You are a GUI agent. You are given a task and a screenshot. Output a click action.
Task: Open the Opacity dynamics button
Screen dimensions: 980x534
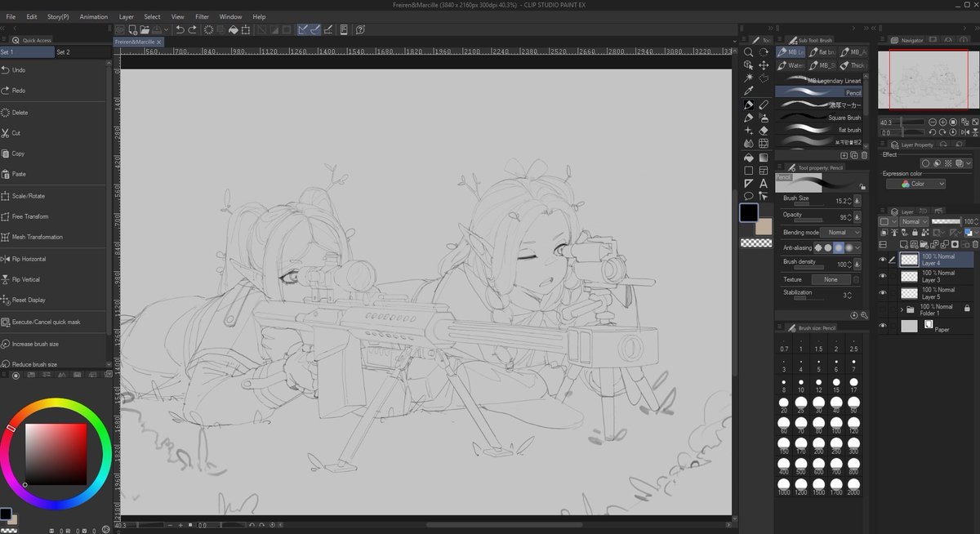tap(857, 217)
